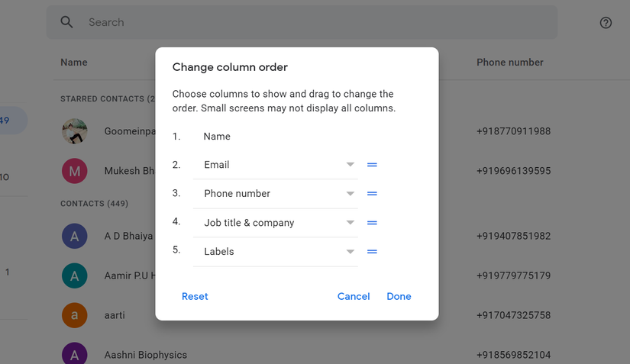Click Goomeinpa contact profile photo
This screenshot has width=630, height=364.
pyautogui.click(x=74, y=131)
